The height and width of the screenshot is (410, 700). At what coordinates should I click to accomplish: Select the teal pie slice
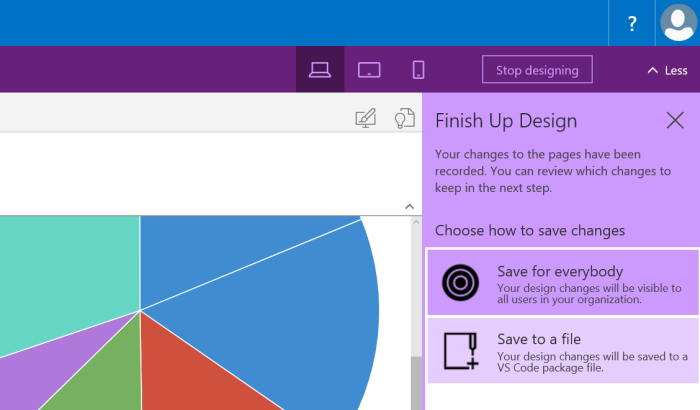pos(67,277)
